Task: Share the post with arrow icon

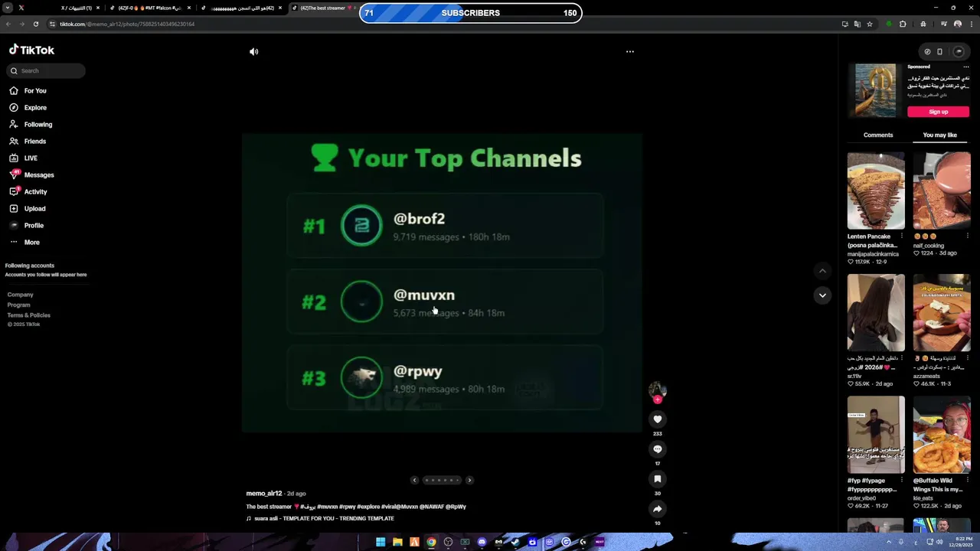Action: click(x=657, y=509)
